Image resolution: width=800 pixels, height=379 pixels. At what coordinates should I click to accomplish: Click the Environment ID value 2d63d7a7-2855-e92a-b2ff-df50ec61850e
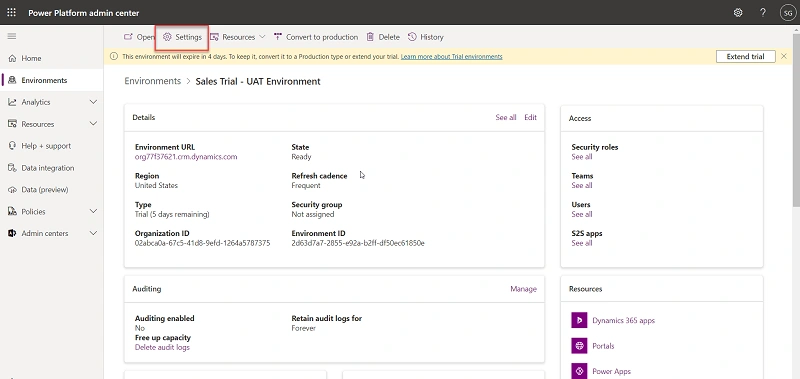pos(358,243)
